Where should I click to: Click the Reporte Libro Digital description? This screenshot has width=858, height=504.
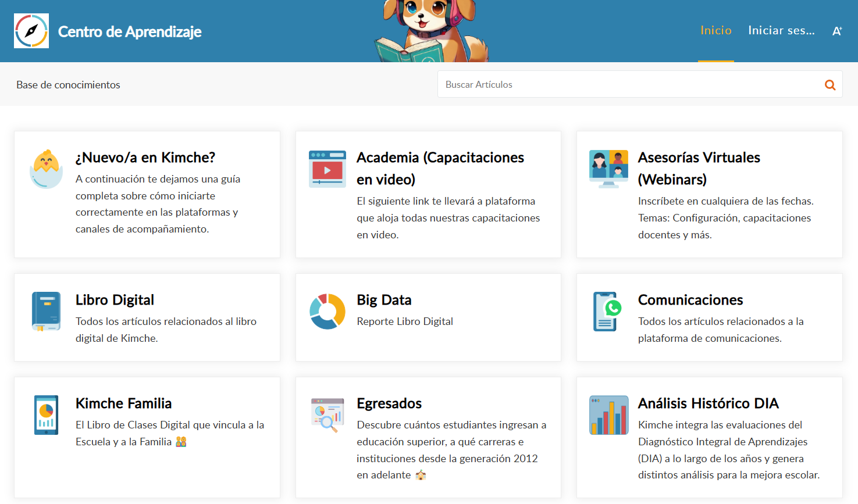405,321
